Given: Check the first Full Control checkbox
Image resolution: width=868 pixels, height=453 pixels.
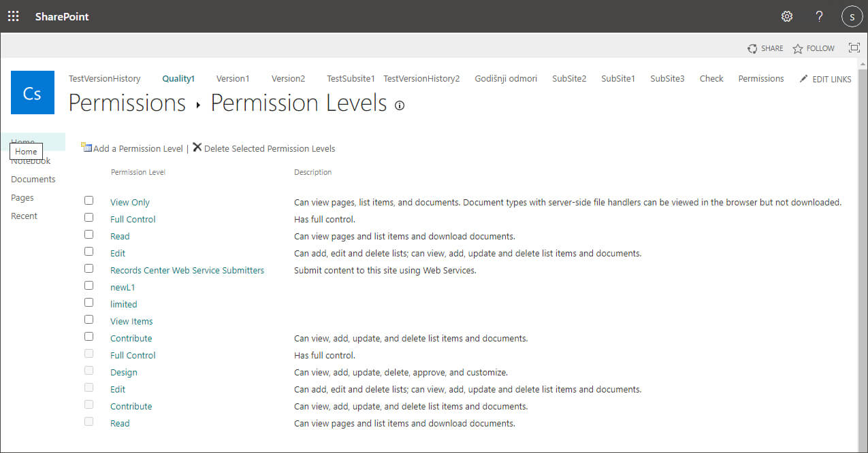Looking at the screenshot, I should click(x=89, y=218).
